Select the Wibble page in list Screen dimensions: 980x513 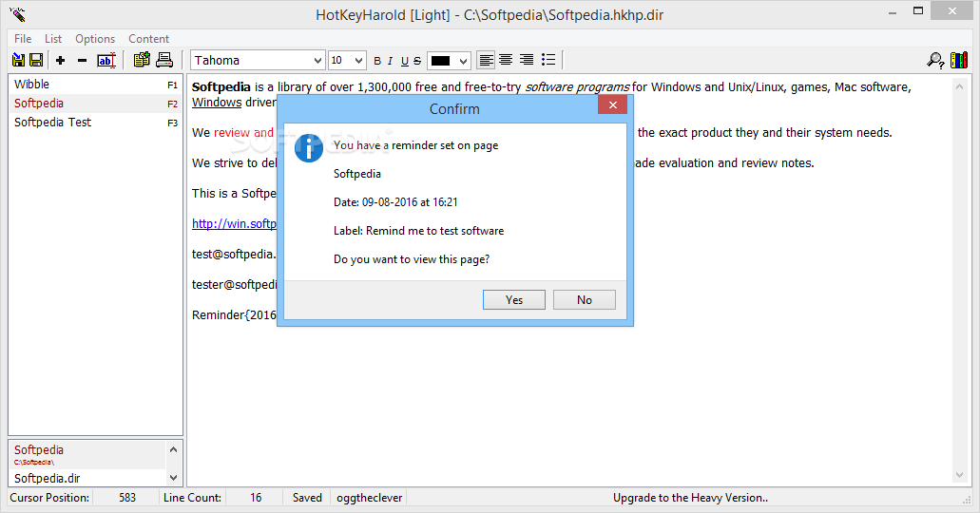(96, 85)
